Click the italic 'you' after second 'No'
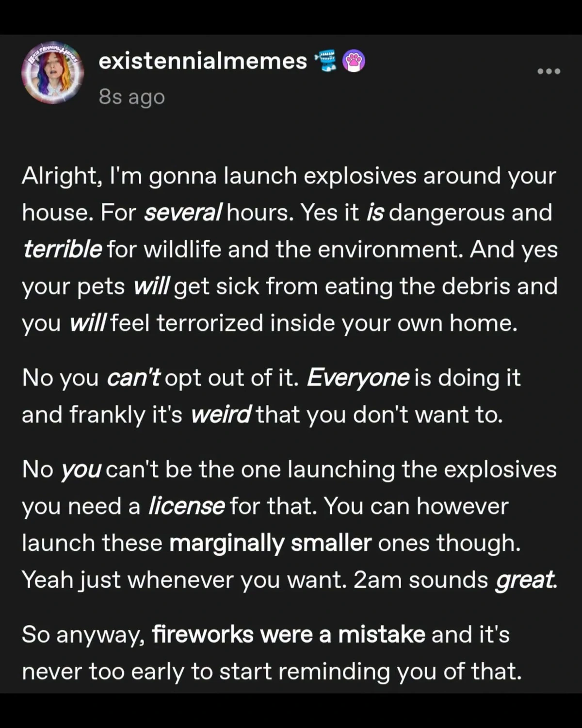Viewport: 582px width, 728px height. [81, 470]
